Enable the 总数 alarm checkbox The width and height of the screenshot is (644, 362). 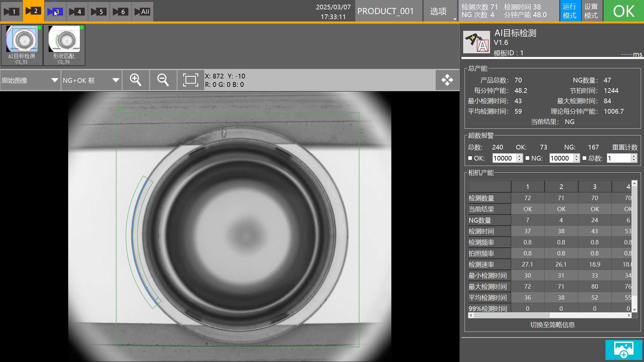pos(584,158)
